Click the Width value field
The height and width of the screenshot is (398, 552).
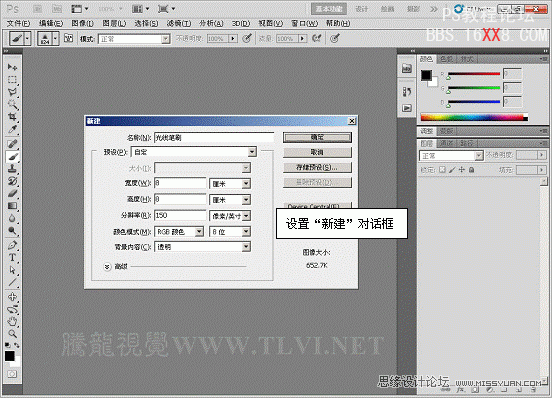click(180, 183)
